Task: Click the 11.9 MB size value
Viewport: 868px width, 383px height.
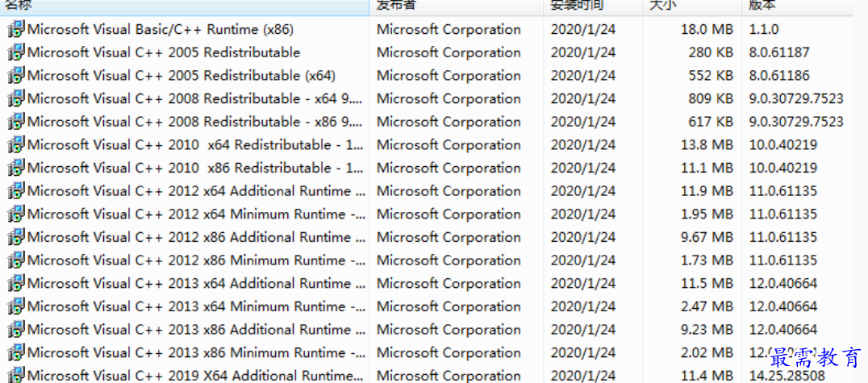Action: pyautogui.click(x=707, y=191)
